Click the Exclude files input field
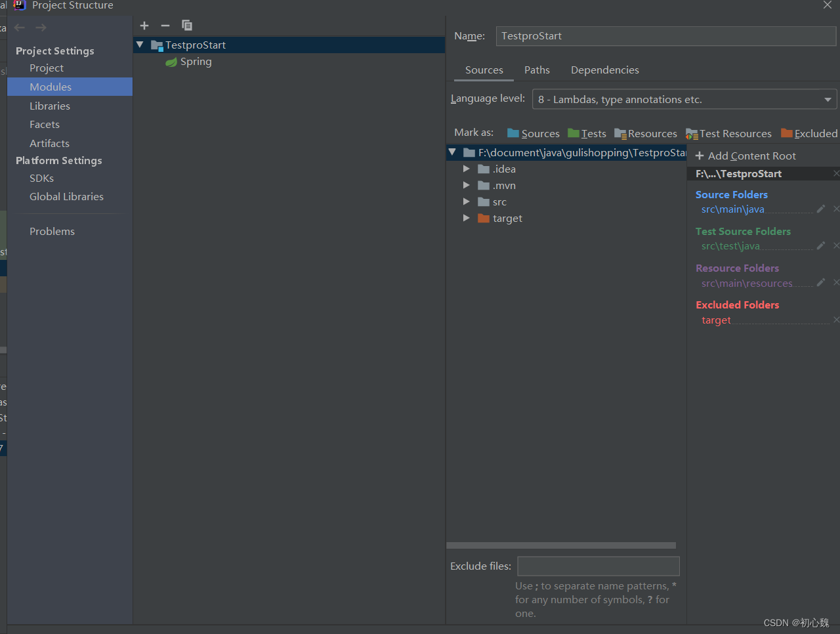 pyautogui.click(x=598, y=566)
